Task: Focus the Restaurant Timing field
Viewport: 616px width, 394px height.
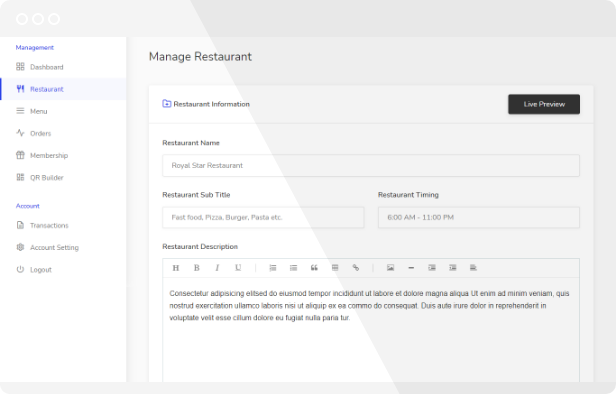Action: coord(478,217)
